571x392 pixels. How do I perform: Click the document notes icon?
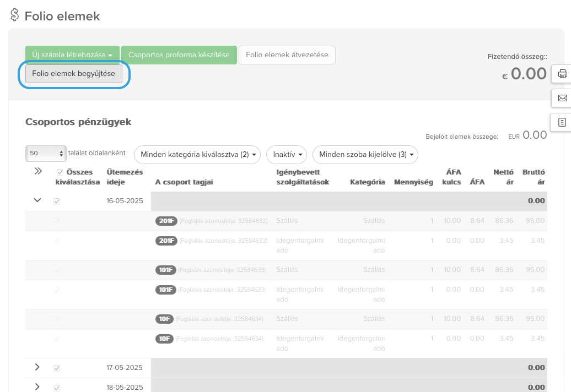pyautogui.click(x=562, y=122)
